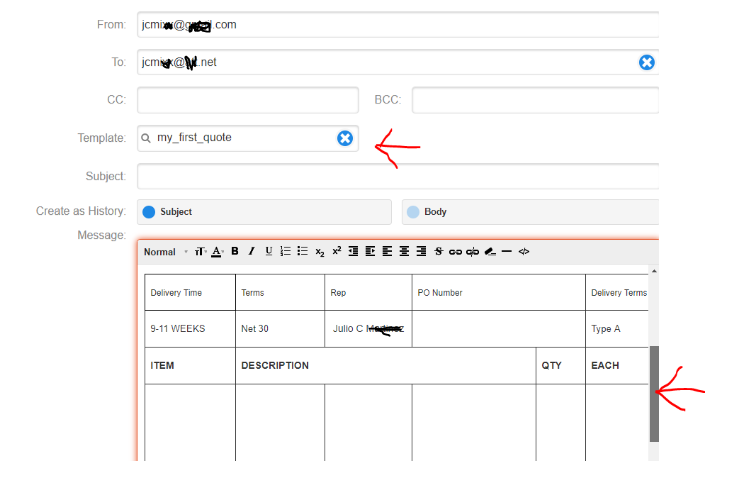Image resolution: width=732 pixels, height=492 pixels.
Task: Open the Normal paragraph style dropdown
Action: (x=165, y=252)
